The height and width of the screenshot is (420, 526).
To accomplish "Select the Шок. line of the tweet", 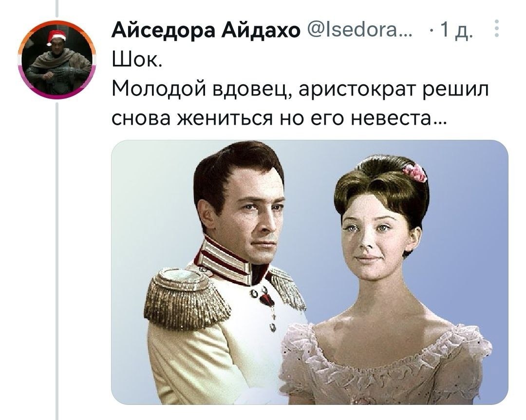I will click(137, 61).
